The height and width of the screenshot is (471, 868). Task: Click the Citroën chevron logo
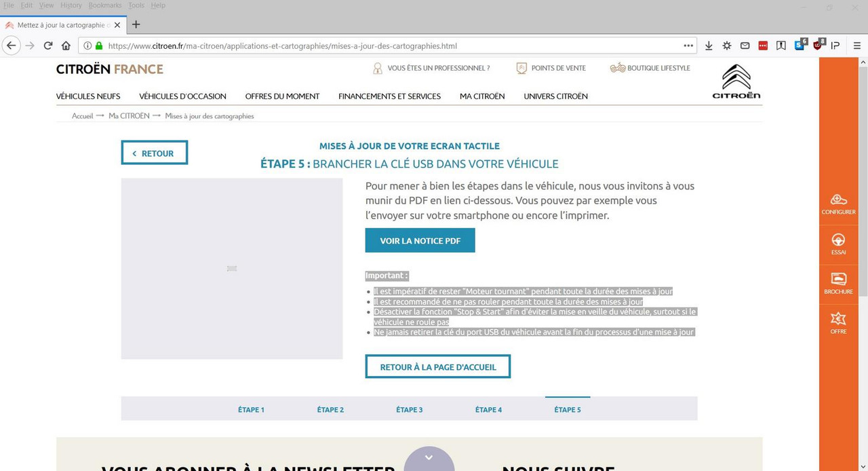[736, 81]
